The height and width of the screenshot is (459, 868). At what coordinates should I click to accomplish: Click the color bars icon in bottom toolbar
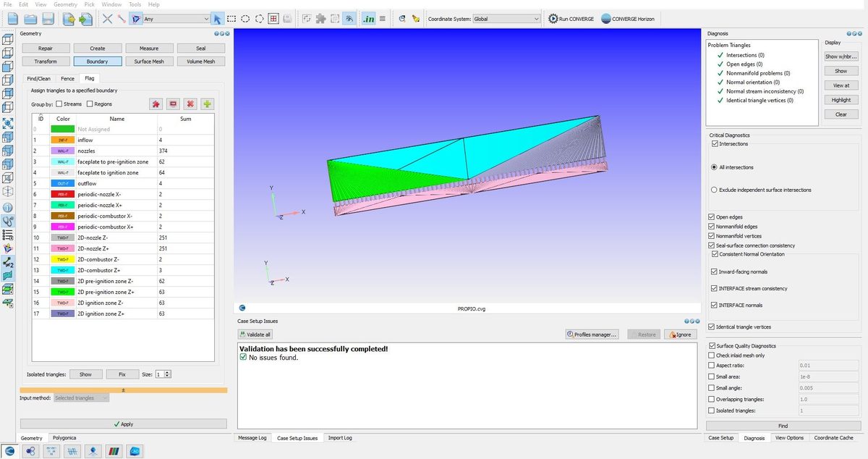pyautogui.click(x=114, y=451)
